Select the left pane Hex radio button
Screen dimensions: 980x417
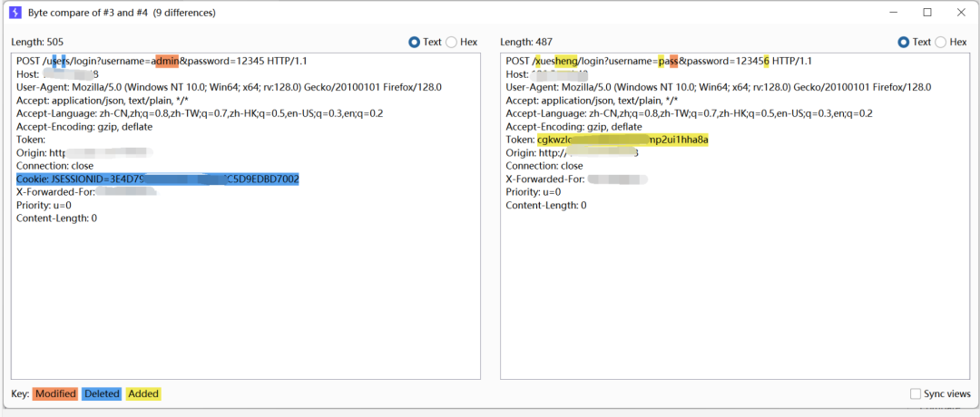(451, 42)
